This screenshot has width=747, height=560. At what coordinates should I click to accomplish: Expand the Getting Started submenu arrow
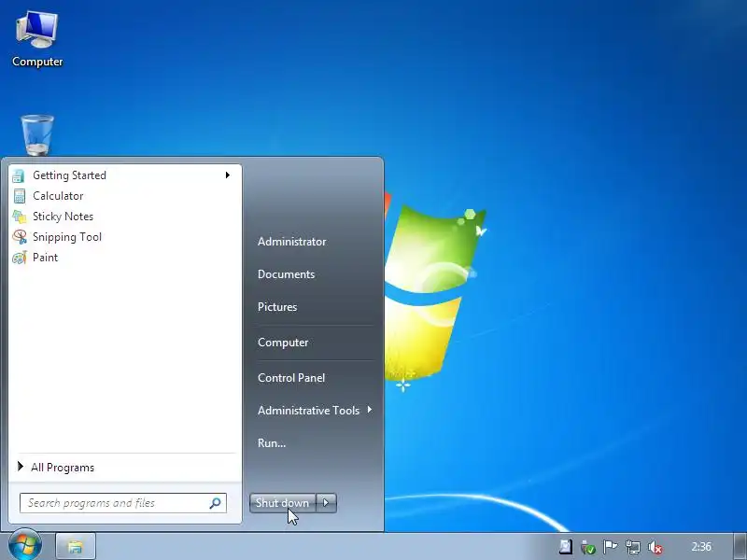(228, 175)
